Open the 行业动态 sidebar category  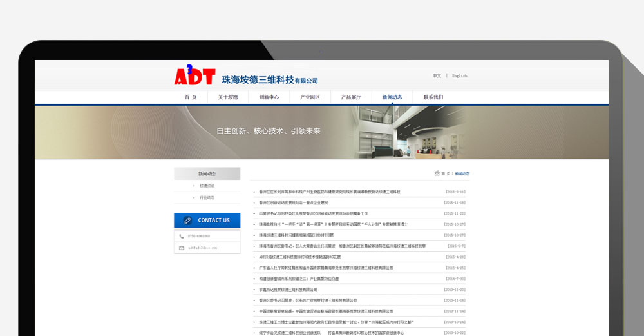click(207, 198)
